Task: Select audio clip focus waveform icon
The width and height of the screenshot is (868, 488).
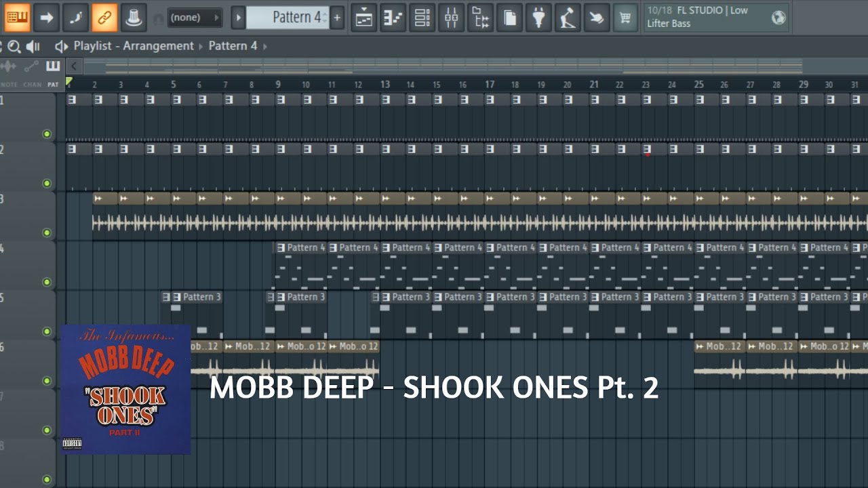Action: 9,66
